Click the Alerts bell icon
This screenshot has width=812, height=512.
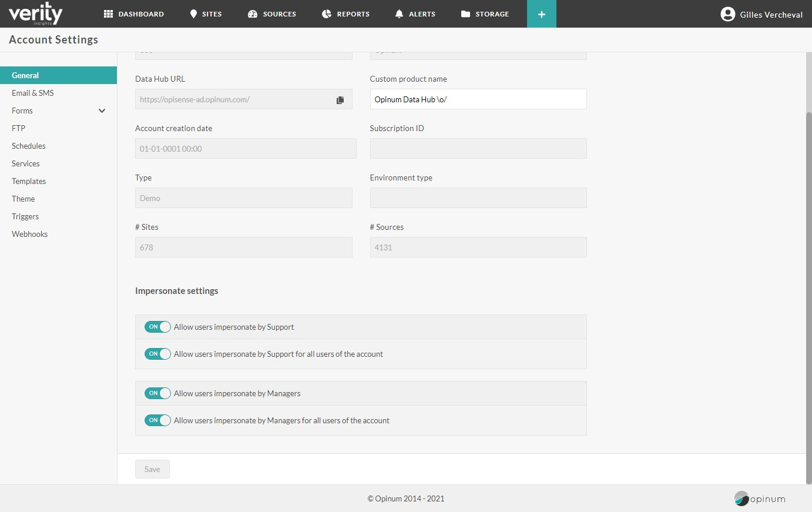click(400, 14)
